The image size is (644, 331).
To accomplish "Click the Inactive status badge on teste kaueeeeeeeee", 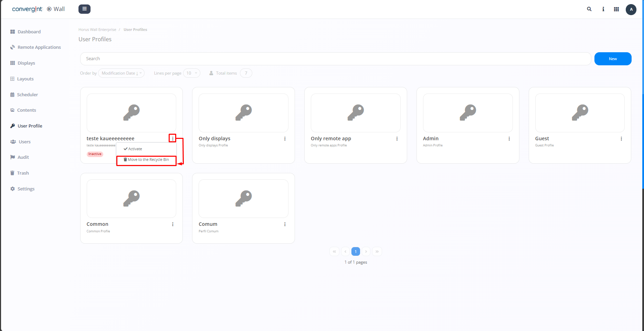I will point(94,154).
